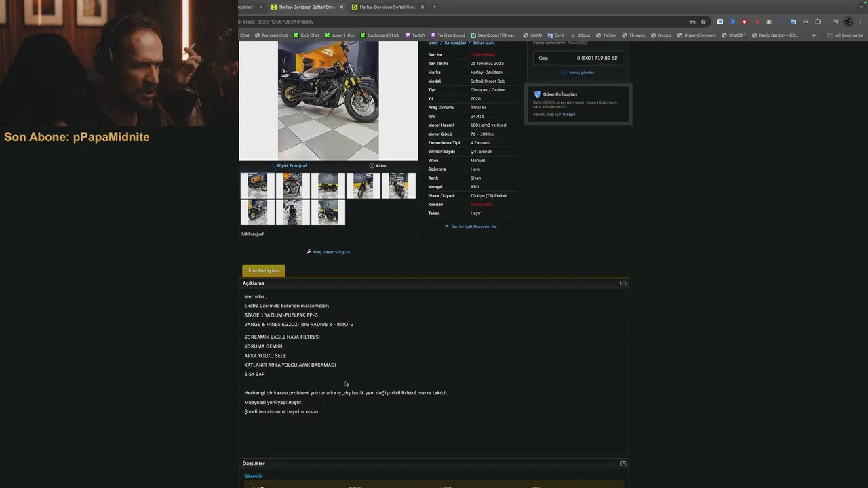This screenshot has width=868, height=488.
Task: Open the Kick Chat bookmark
Action: click(307, 35)
